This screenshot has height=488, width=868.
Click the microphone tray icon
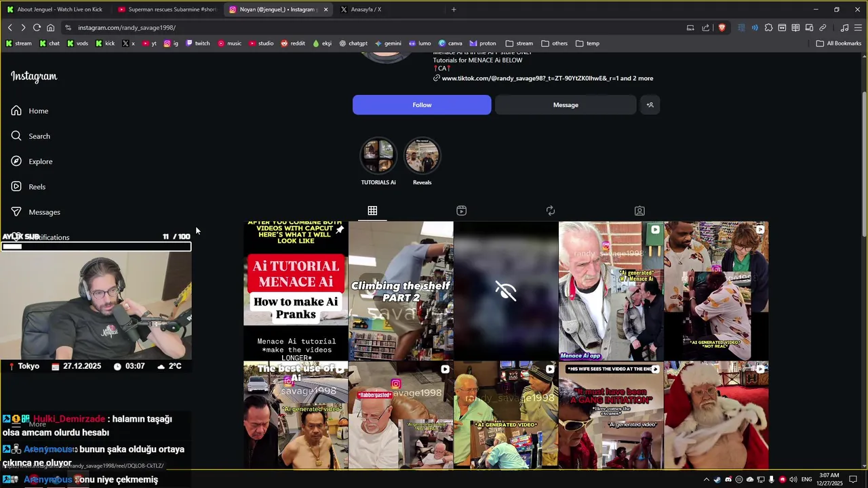click(x=772, y=480)
